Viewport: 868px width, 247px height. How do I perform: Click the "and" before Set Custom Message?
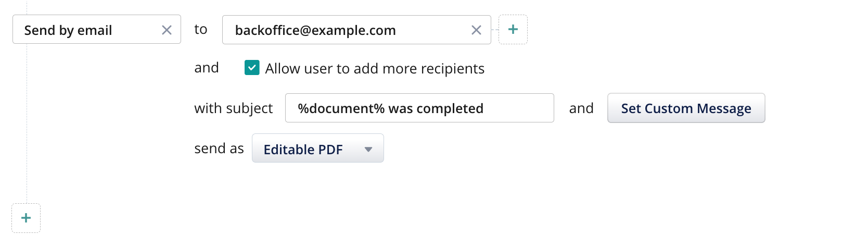click(x=581, y=108)
